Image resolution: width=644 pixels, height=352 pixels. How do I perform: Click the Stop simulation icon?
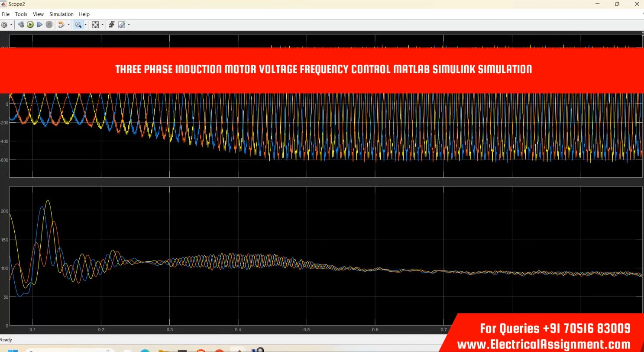coord(49,25)
